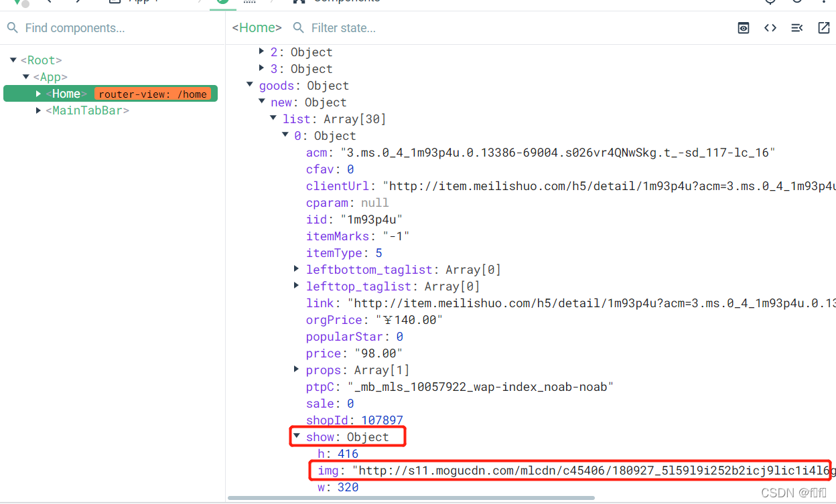Click the orgPrice "￥140.00" value
The height and width of the screenshot is (504, 836).
click(x=409, y=320)
